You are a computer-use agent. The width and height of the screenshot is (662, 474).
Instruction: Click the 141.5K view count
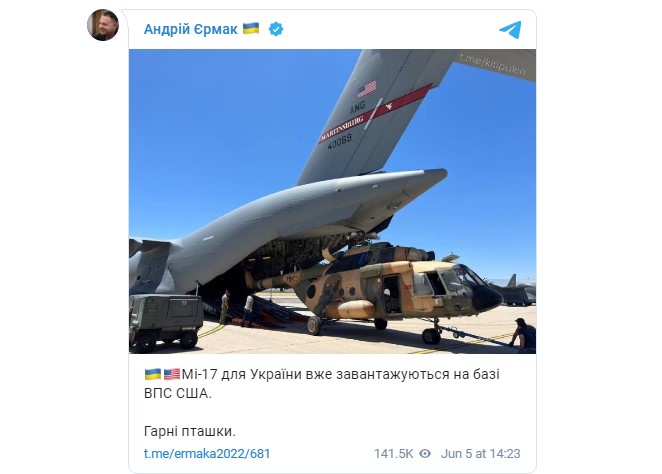(x=393, y=454)
